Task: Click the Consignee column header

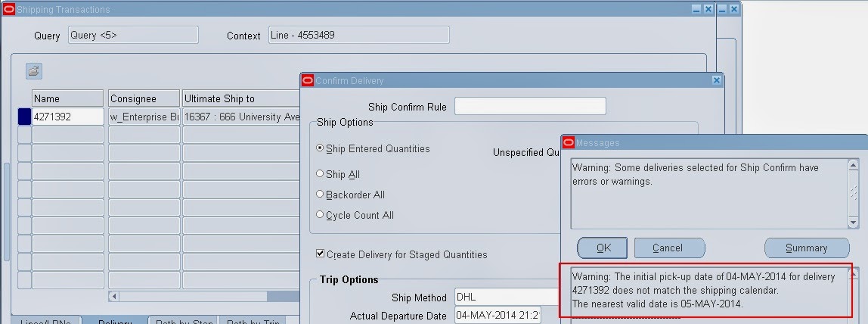Action: click(144, 98)
